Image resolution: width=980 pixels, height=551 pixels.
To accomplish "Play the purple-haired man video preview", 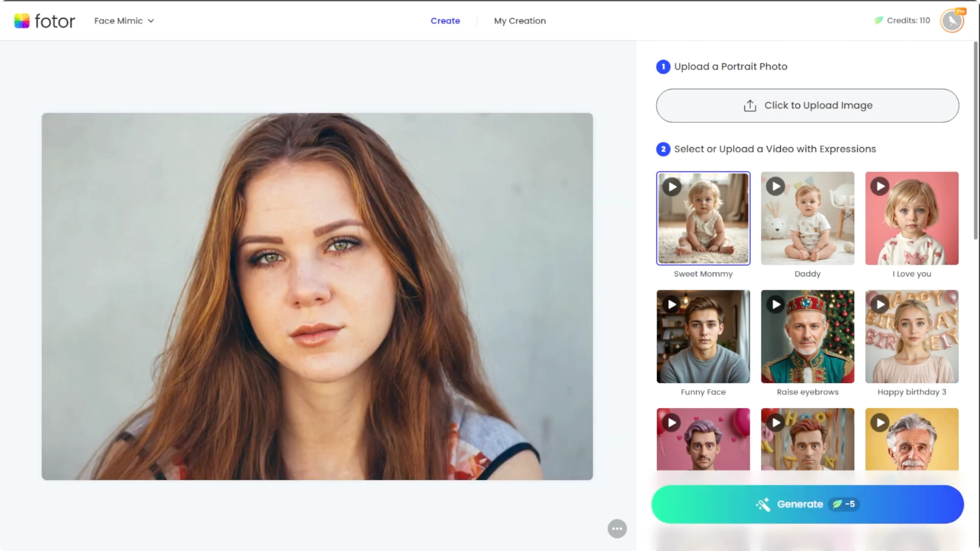I will click(672, 423).
